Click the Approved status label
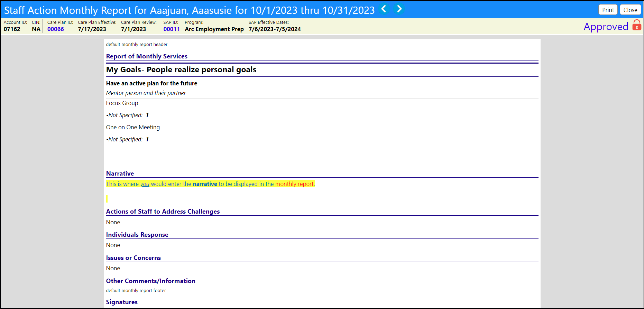The image size is (644, 309). click(x=606, y=27)
